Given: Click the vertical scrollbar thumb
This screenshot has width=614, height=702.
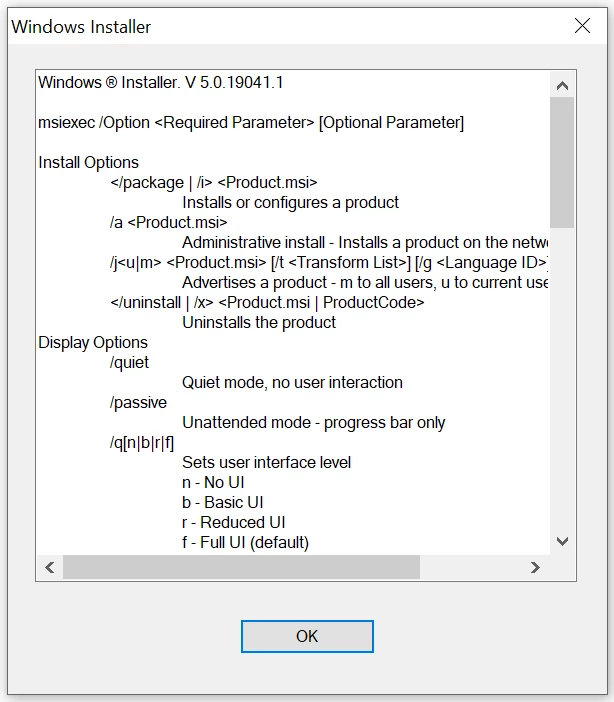Looking at the screenshot, I should coord(562,163).
